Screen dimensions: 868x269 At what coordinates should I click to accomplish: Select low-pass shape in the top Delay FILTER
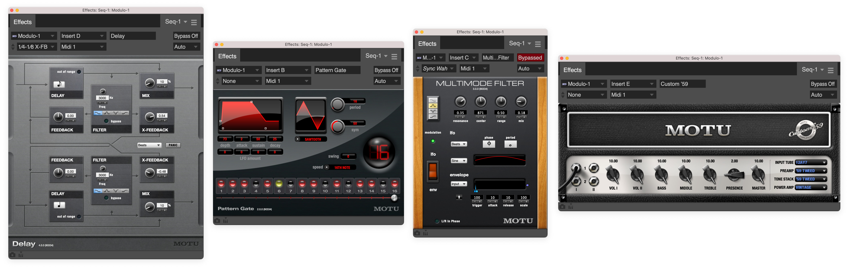tap(98, 113)
